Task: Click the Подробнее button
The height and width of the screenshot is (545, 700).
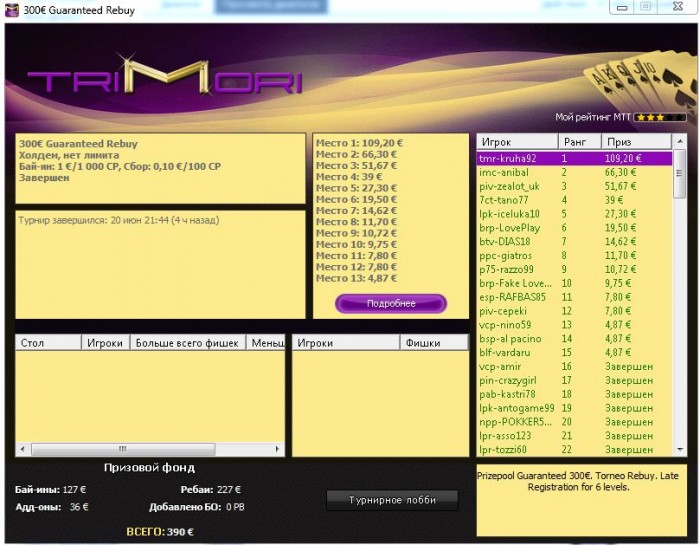Action: click(391, 304)
